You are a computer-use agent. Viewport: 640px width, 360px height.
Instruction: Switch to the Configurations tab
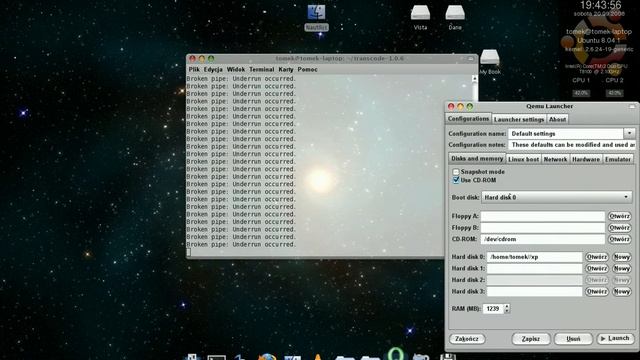[468, 119]
